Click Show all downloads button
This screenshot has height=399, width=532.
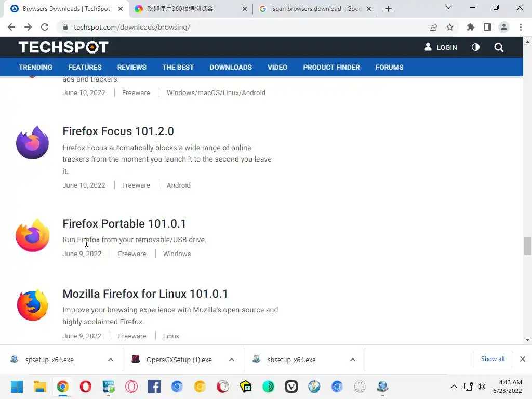coord(493,359)
